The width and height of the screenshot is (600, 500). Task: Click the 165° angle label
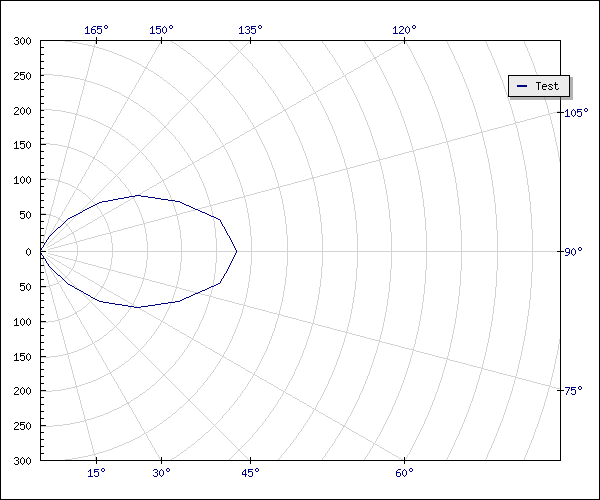coord(96,30)
